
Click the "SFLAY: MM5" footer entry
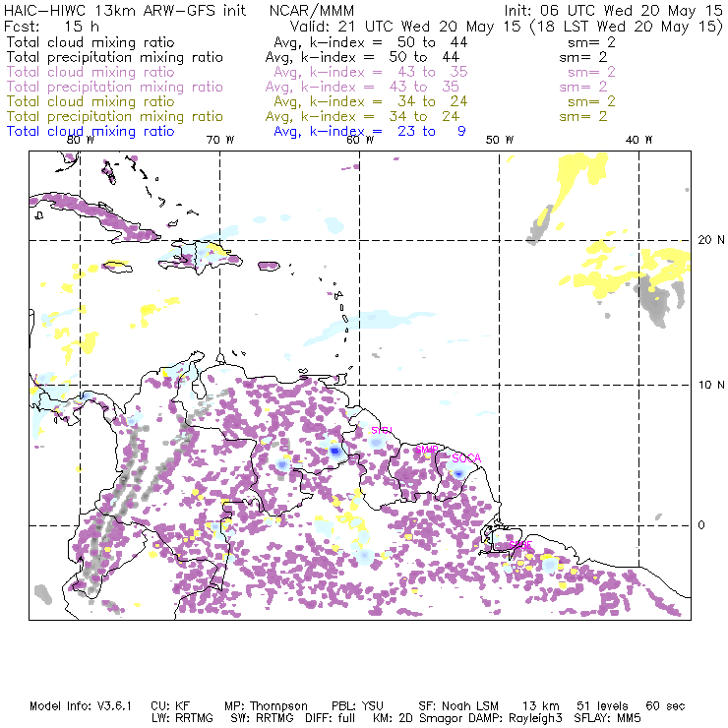607,718
